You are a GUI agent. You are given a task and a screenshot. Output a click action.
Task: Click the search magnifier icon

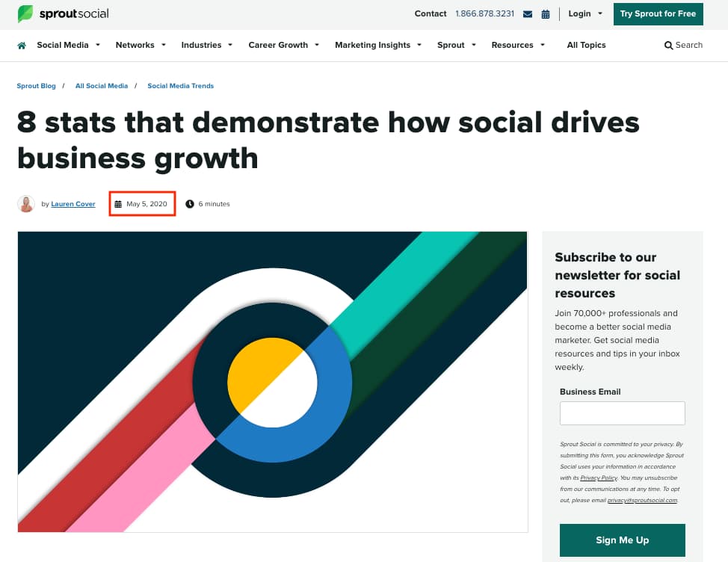click(x=668, y=46)
